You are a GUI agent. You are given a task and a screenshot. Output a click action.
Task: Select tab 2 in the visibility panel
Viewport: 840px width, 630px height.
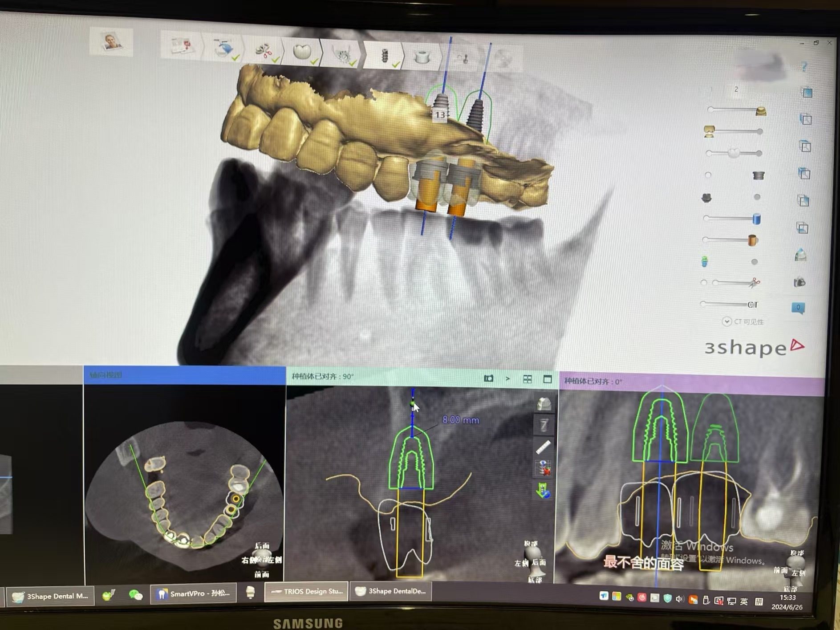coord(736,89)
